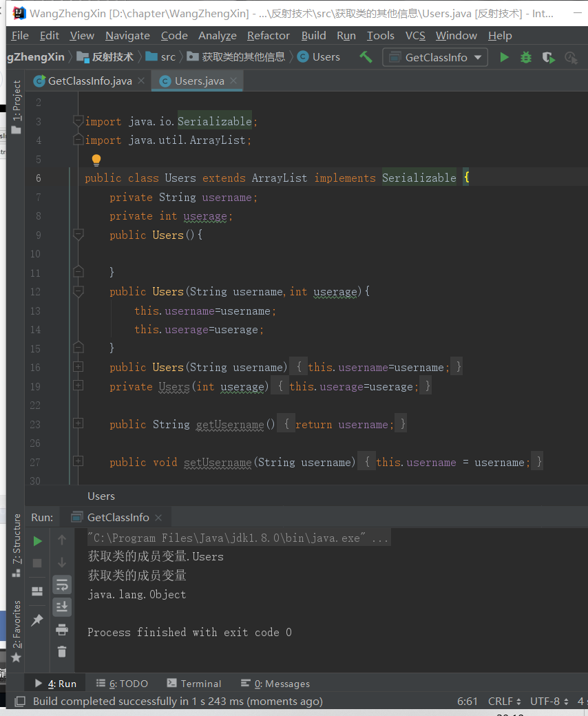Click the down stack trace arrow
The width and height of the screenshot is (588, 716).
62,562
